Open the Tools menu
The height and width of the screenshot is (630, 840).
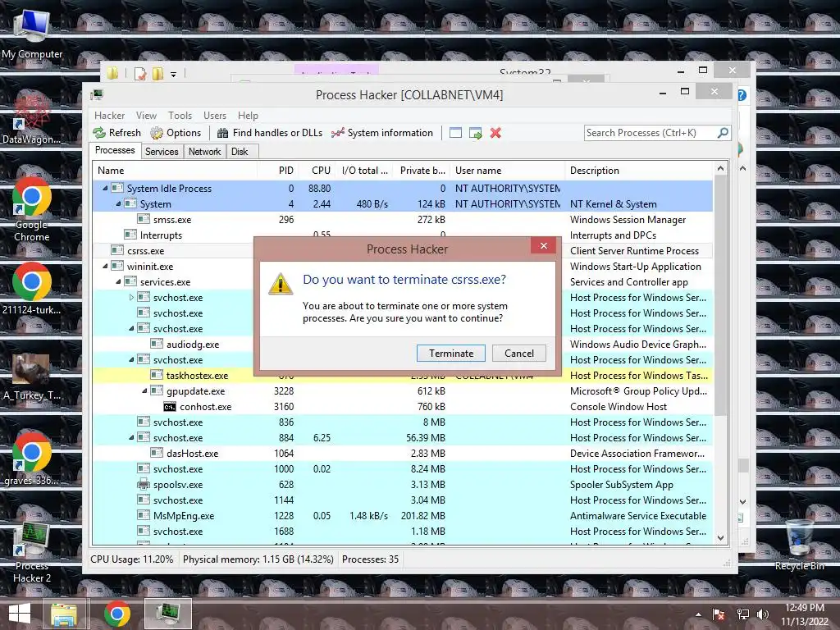pos(180,115)
